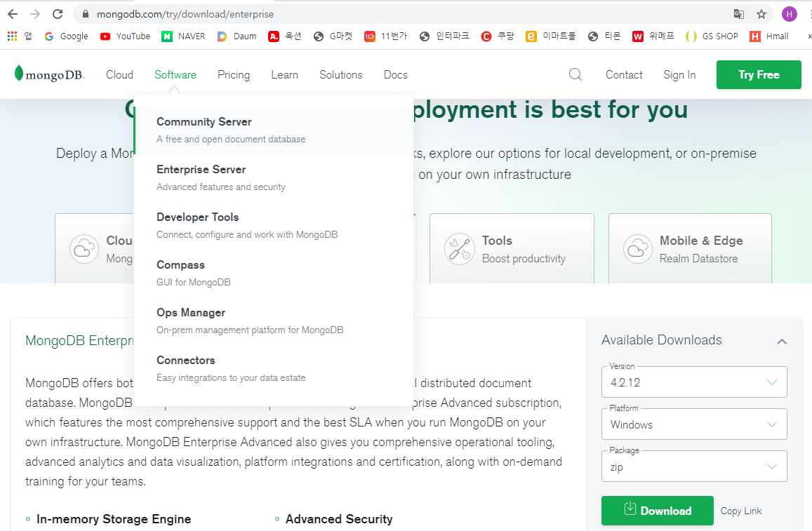Click the Copy Link link

[740, 511]
